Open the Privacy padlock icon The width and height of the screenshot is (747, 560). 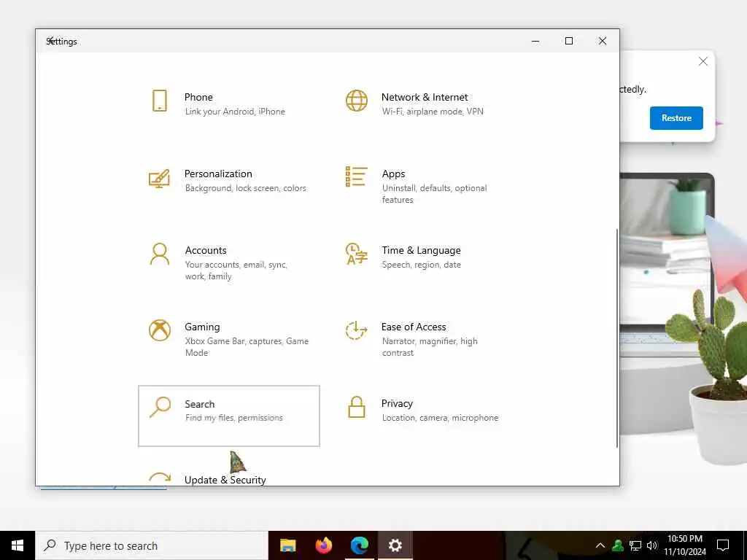tap(356, 407)
